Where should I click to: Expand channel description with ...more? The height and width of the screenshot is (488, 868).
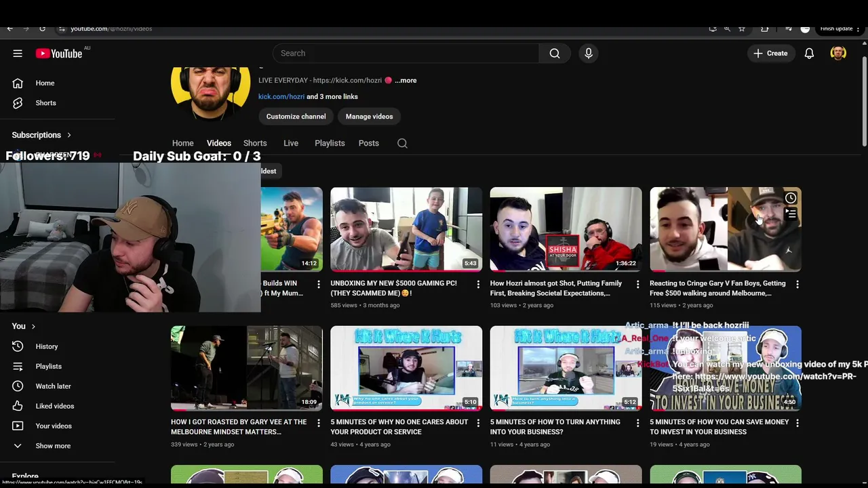[x=406, y=80]
